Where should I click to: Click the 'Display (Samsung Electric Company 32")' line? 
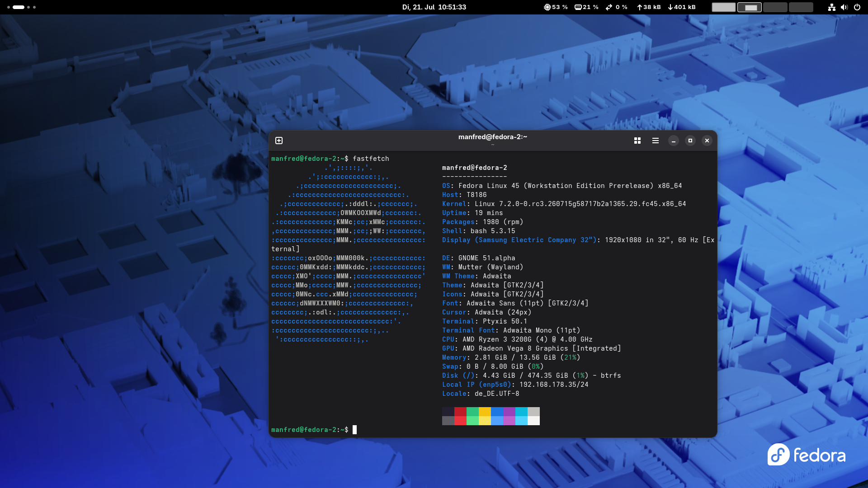[x=578, y=240]
